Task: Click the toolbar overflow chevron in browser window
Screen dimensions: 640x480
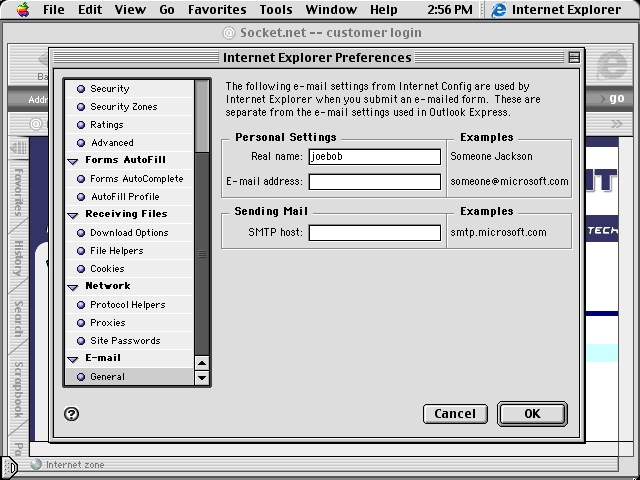Action: (616, 124)
